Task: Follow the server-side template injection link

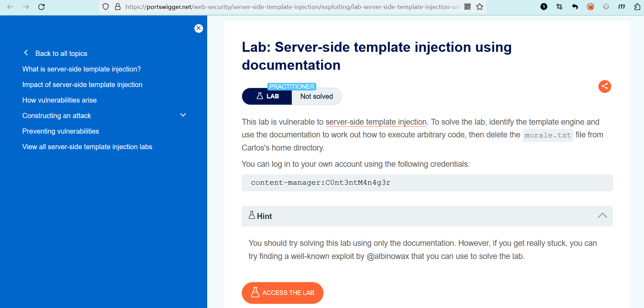Action: tap(376, 122)
